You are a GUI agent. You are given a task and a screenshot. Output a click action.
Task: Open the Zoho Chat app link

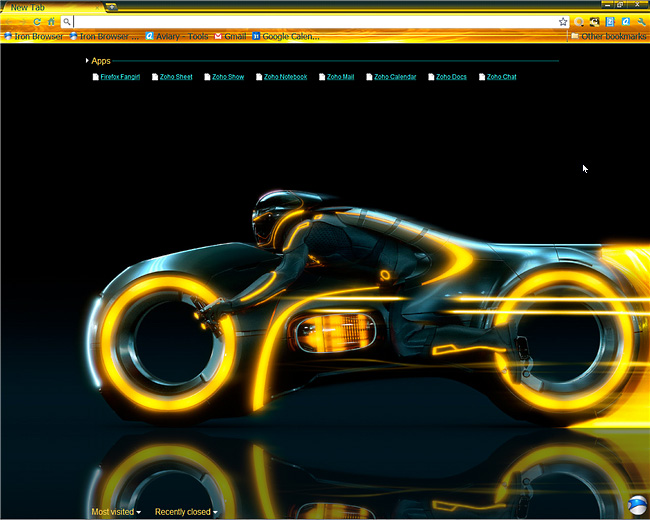(501, 77)
